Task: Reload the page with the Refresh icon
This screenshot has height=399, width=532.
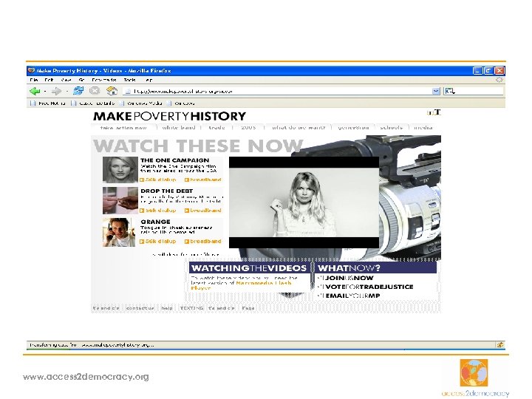Action: click(78, 91)
